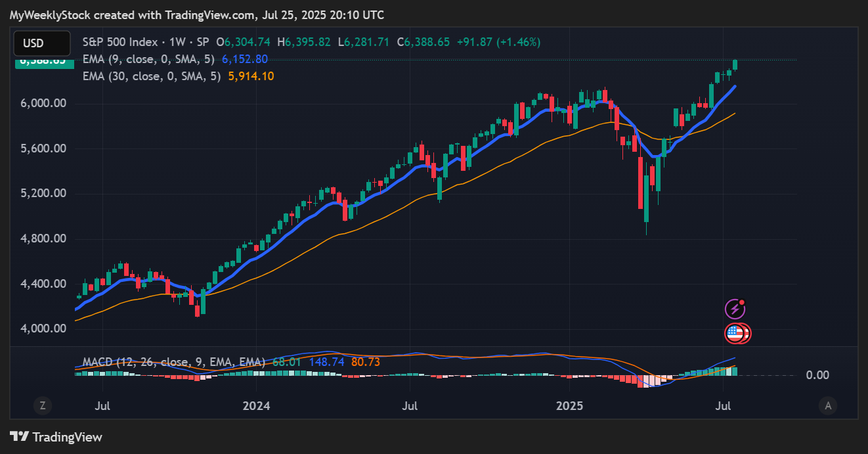Click the 4,000.00 price axis label
Screen dimensions: 868x454
pyautogui.click(x=44, y=329)
